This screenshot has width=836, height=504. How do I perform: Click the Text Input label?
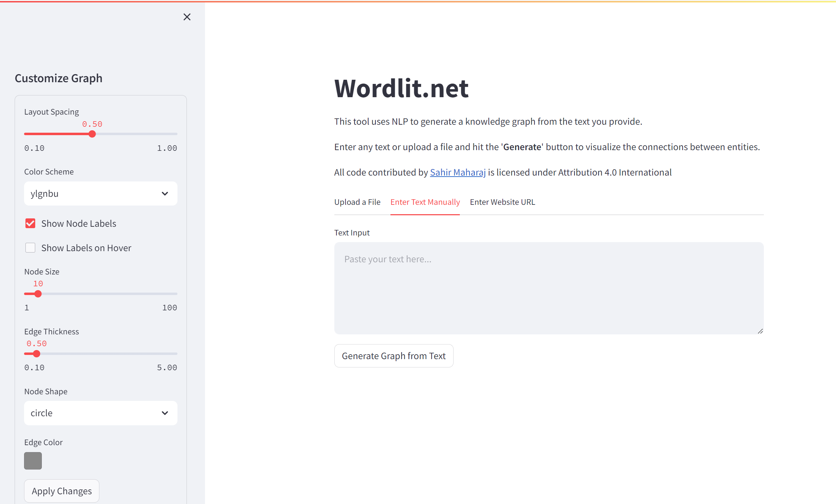click(351, 232)
